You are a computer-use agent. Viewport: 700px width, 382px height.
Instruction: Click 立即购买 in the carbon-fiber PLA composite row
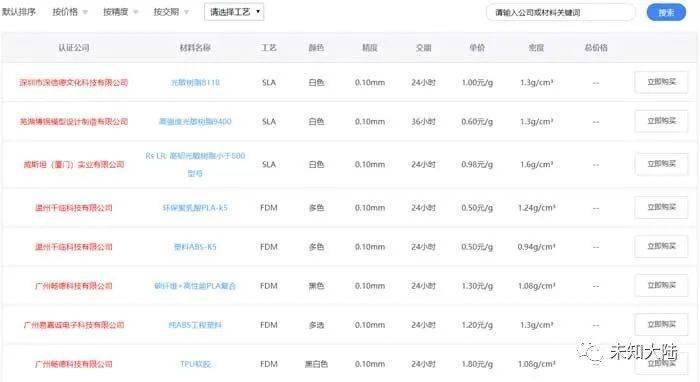coord(661,286)
